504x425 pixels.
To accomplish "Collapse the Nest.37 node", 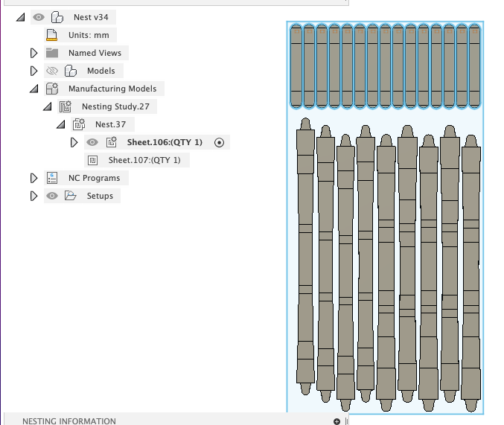I will tap(61, 124).
